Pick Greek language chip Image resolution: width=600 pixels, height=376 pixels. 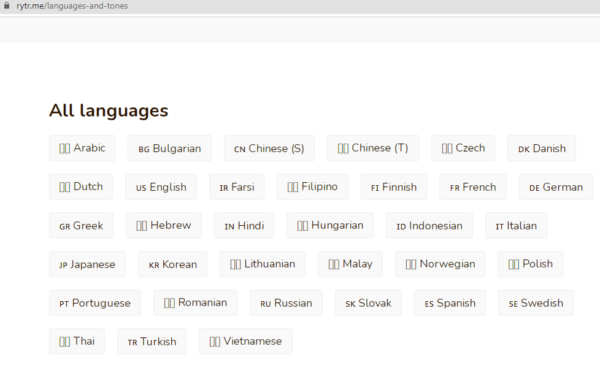(81, 225)
